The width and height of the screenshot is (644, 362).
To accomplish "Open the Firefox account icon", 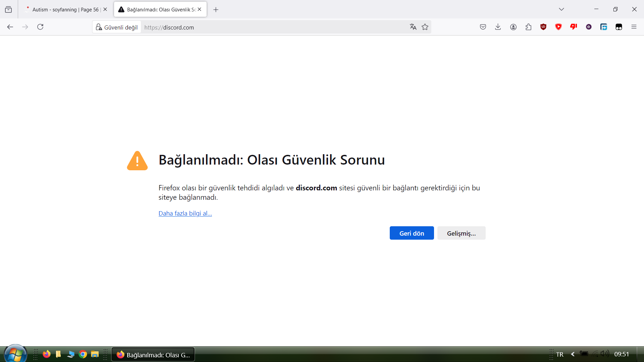I will pyautogui.click(x=513, y=27).
